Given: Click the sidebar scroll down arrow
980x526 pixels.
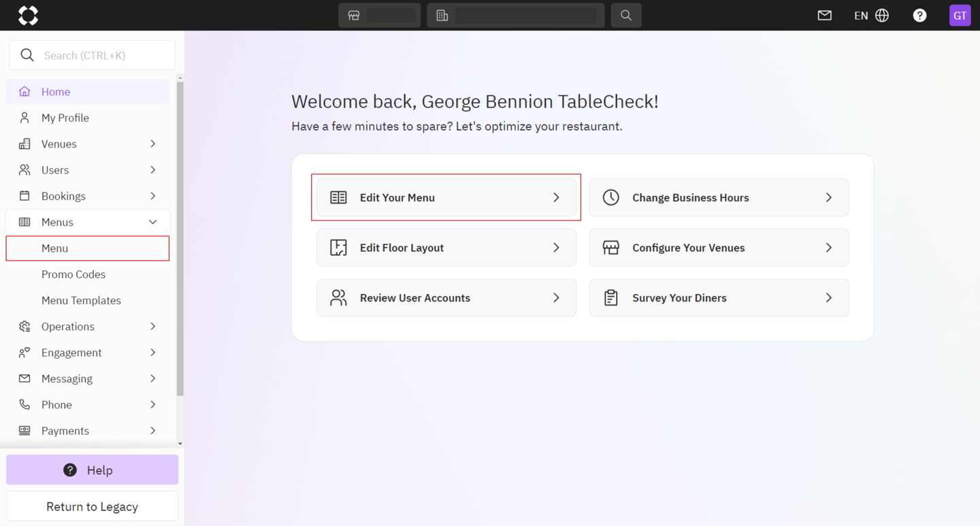Looking at the screenshot, I should tap(180, 444).
